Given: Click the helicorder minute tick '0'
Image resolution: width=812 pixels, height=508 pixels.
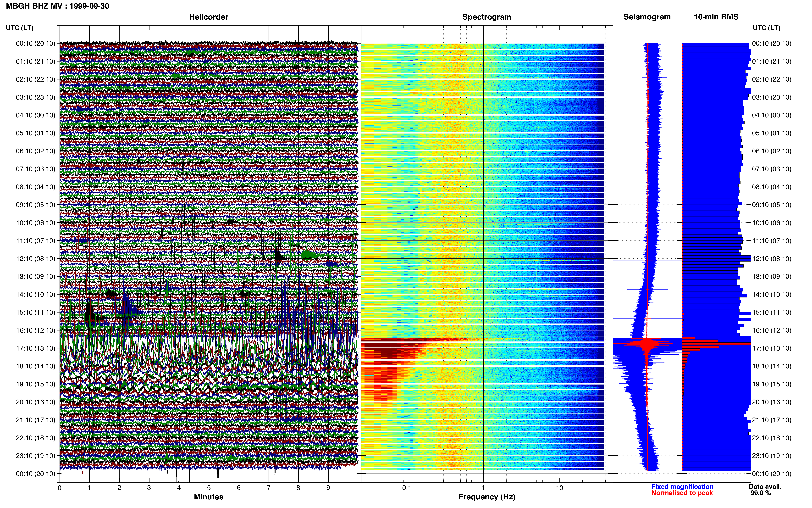Looking at the screenshot, I should pyautogui.click(x=59, y=488).
